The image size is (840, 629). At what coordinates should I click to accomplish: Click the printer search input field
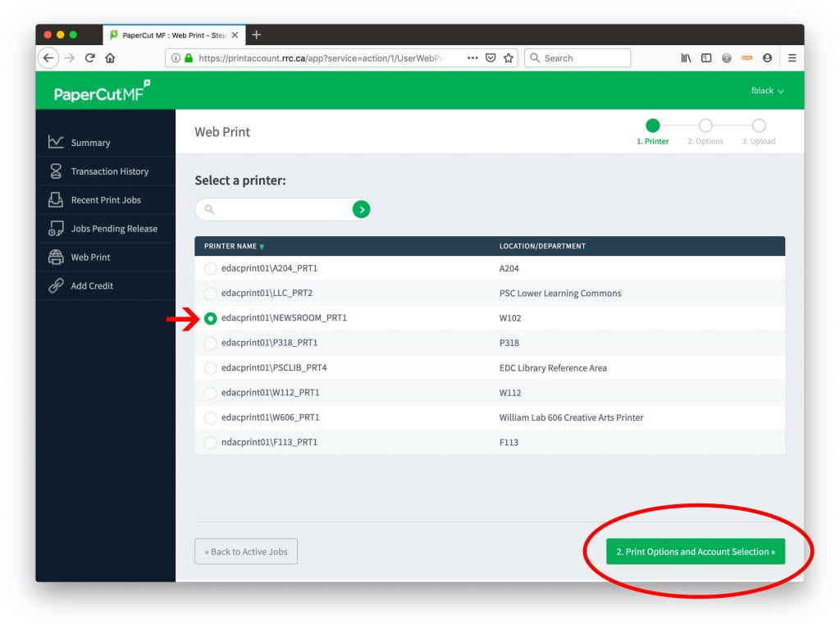click(279, 210)
